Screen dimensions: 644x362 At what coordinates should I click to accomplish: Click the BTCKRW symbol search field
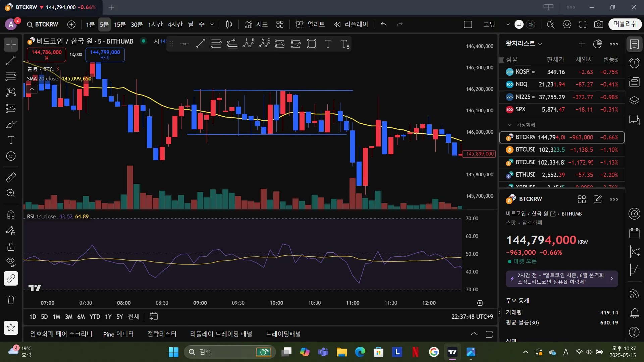(43, 24)
